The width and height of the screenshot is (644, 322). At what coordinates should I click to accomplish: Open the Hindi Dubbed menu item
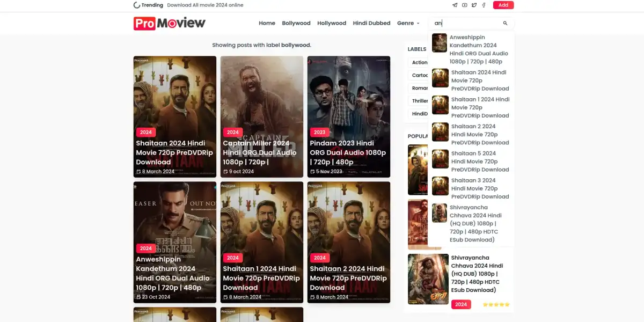click(x=371, y=24)
